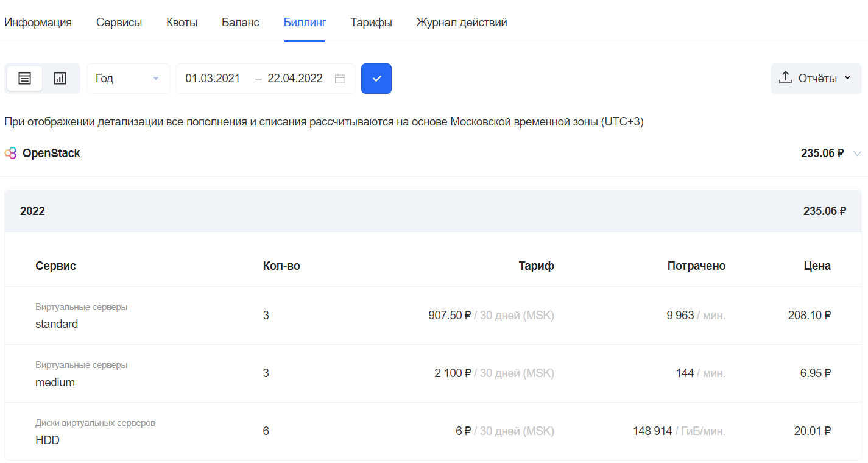Select the Биллинг tab

pyautogui.click(x=305, y=23)
